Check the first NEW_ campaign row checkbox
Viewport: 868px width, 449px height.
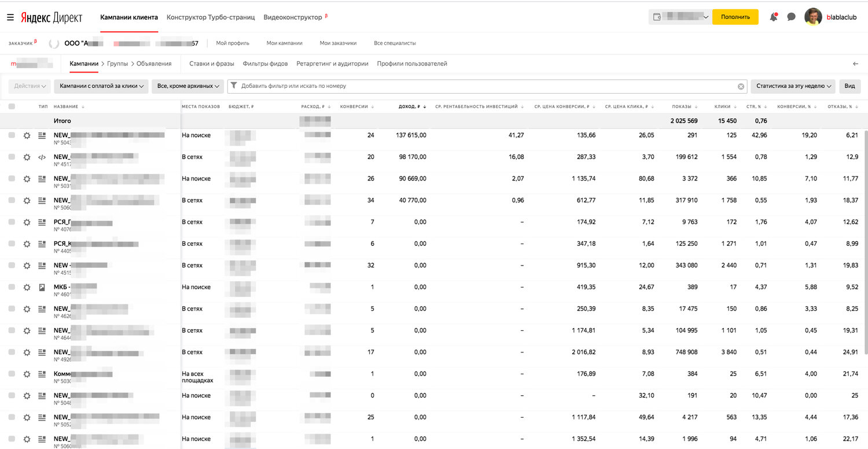(12, 135)
